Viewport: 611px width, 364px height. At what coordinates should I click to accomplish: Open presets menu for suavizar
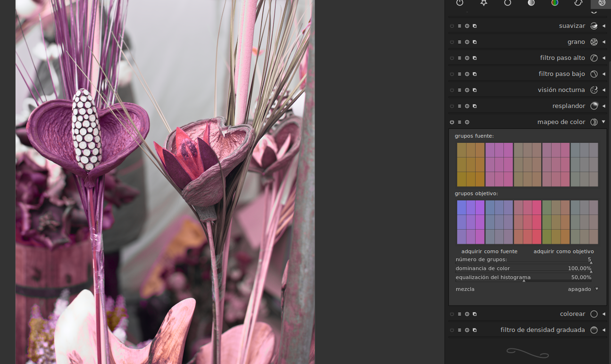coord(460,26)
